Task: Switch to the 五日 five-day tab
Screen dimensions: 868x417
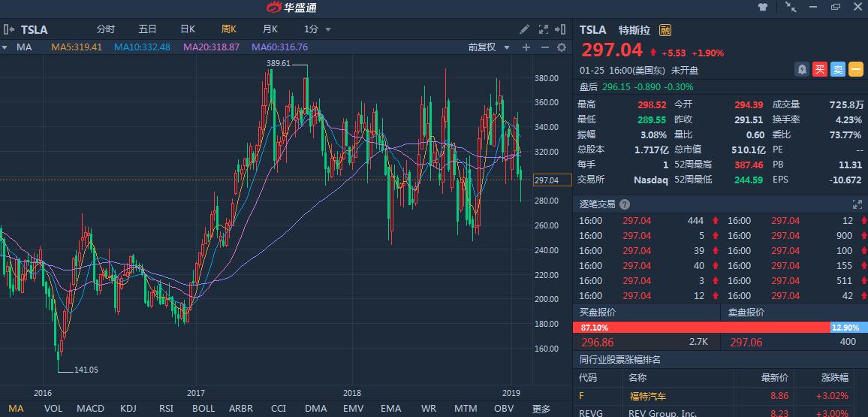Action: point(147,29)
